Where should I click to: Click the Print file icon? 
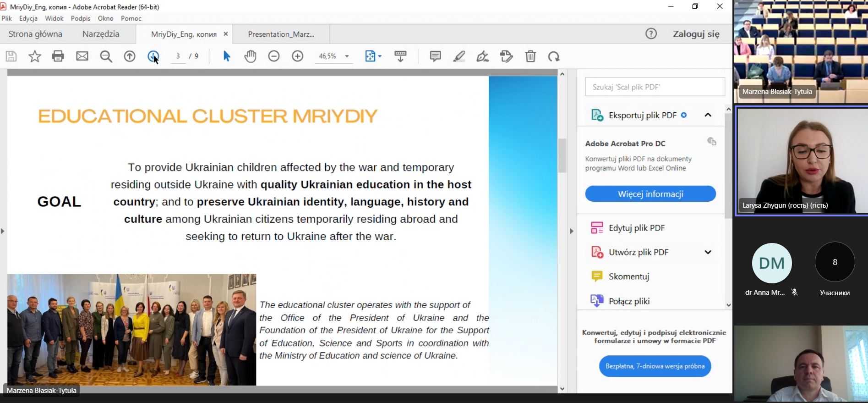[58, 56]
